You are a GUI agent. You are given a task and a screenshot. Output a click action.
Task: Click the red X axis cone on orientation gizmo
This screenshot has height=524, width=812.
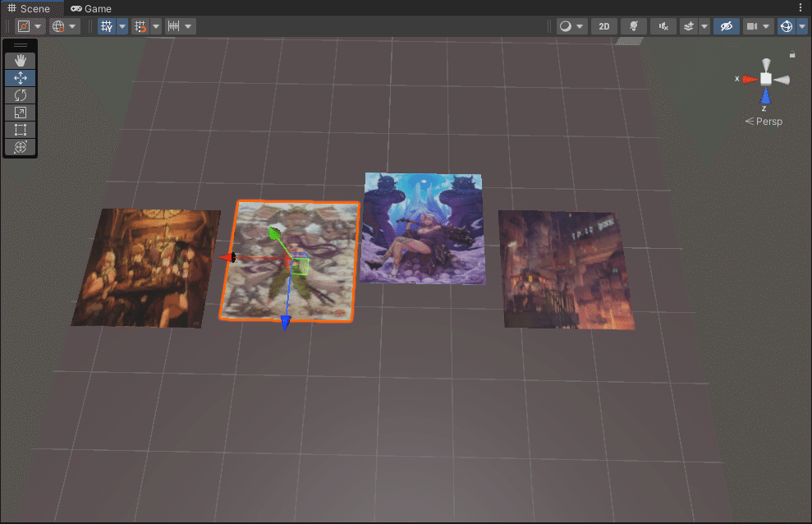coord(750,79)
